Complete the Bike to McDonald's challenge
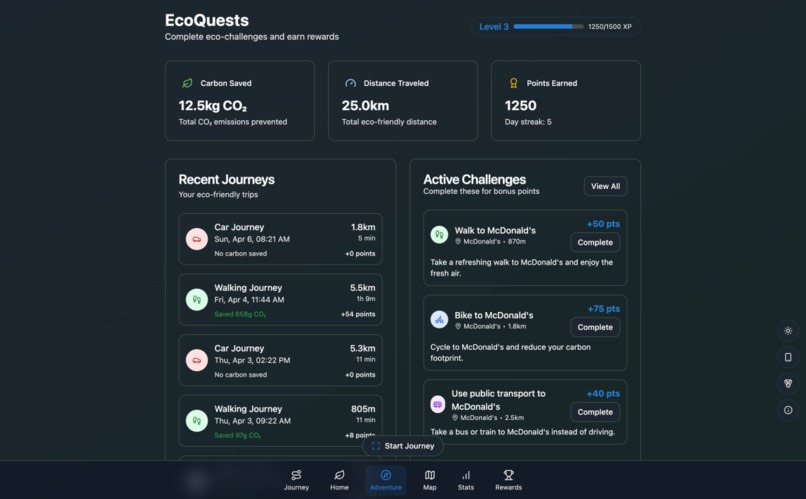This screenshot has height=499, width=806. coord(595,327)
